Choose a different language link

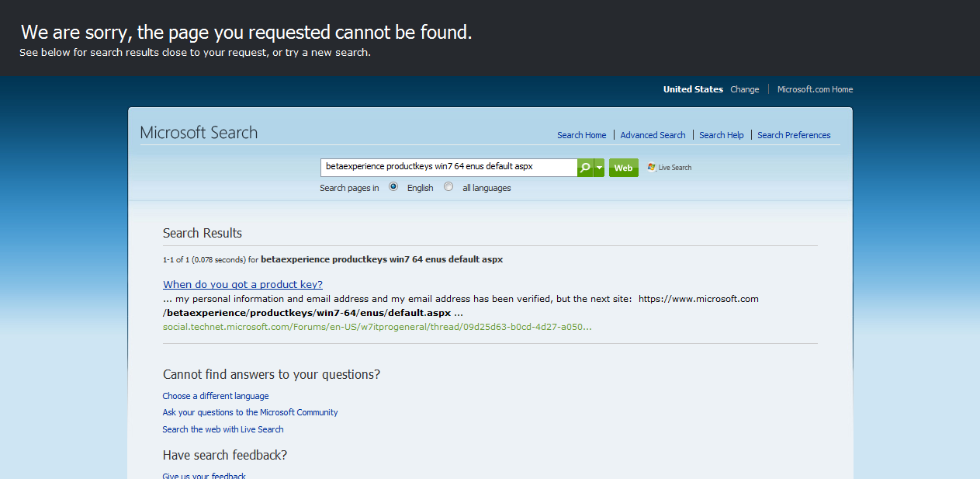point(216,396)
